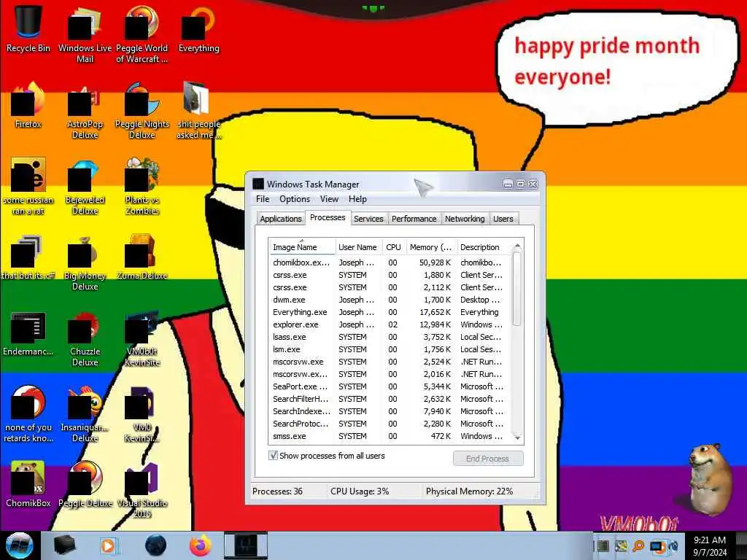The width and height of the screenshot is (747, 560).
Task: Click the End Process button
Action: coord(488,459)
